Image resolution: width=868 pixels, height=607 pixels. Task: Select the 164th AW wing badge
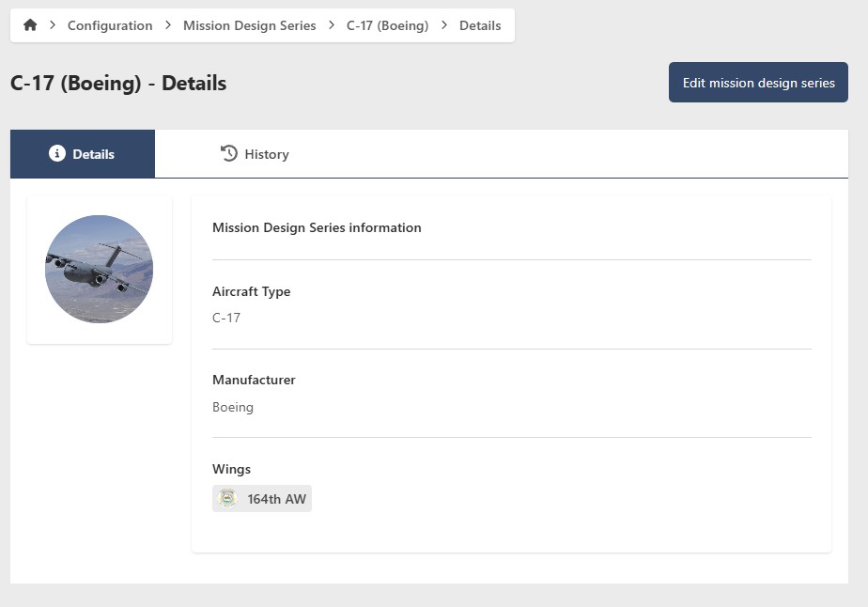pos(262,498)
